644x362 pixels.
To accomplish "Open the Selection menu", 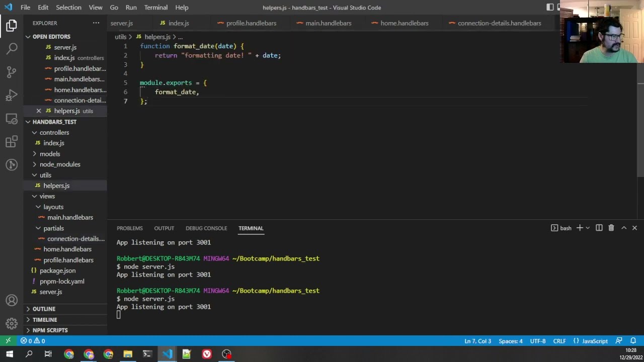I will pyautogui.click(x=68, y=8).
